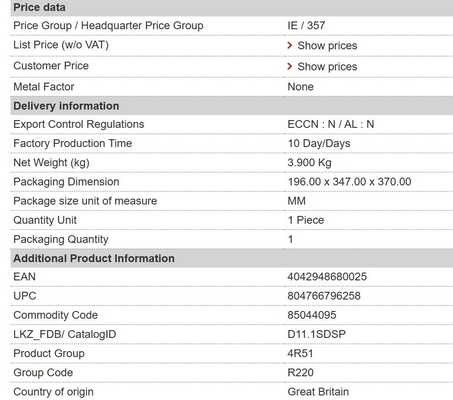Click the Quantity Unit label
The height and width of the screenshot is (400, 453).
pos(45,220)
